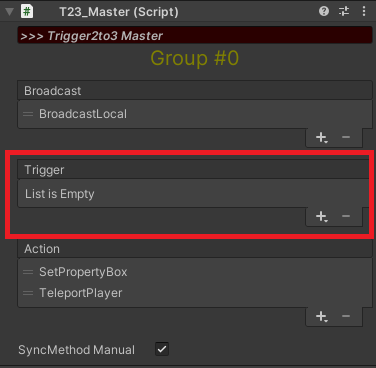The image size is (376, 368).
Task: Click the Action list header
Action: (x=195, y=249)
